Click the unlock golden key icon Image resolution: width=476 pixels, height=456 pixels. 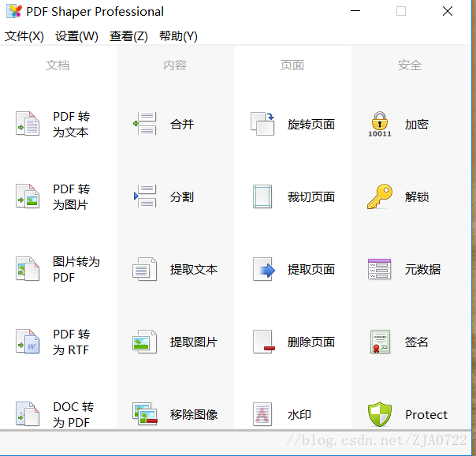click(x=380, y=196)
